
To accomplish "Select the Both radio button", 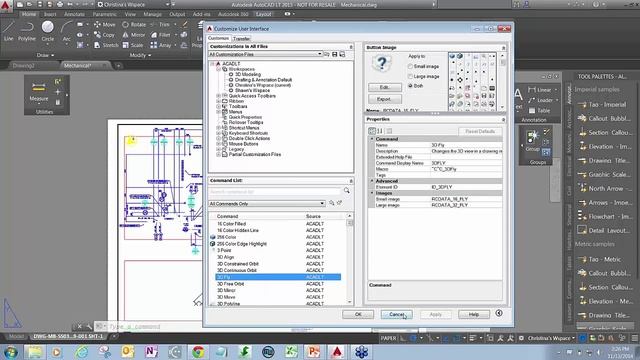I will 410,86.
